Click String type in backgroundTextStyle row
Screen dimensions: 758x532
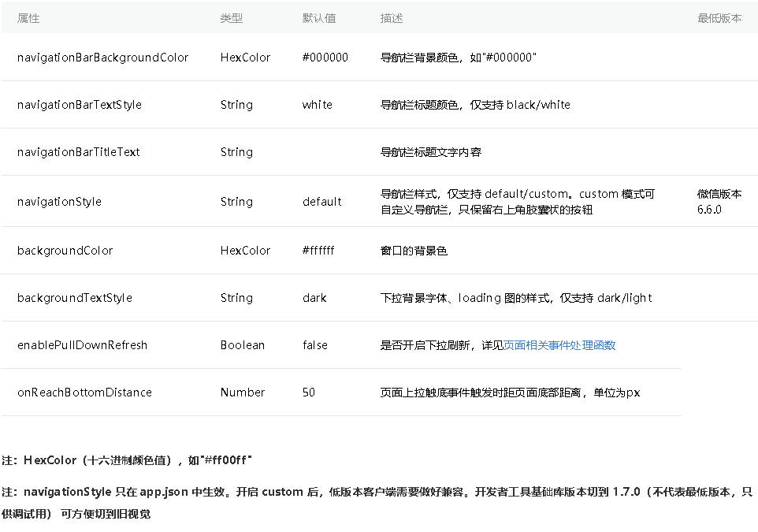[x=236, y=298]
